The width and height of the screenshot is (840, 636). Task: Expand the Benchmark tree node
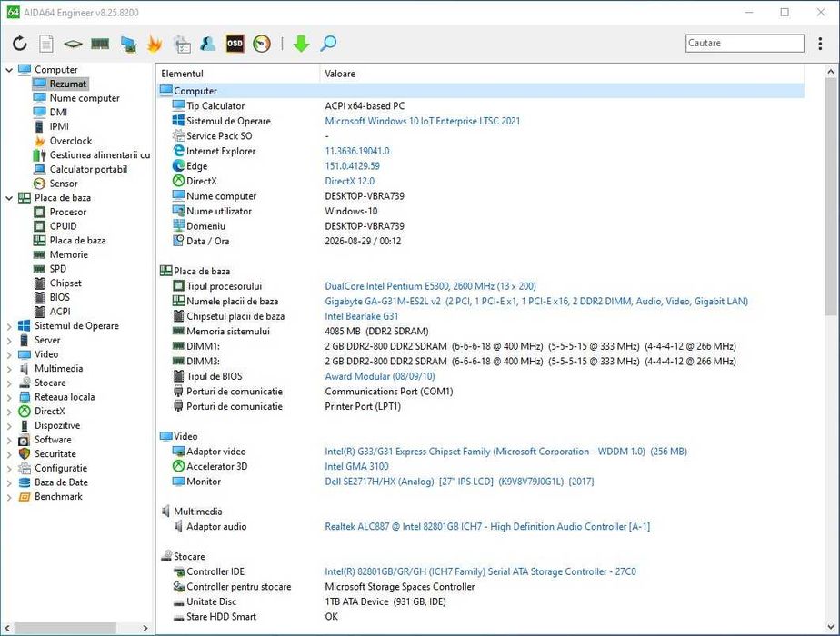coord(9,497)
